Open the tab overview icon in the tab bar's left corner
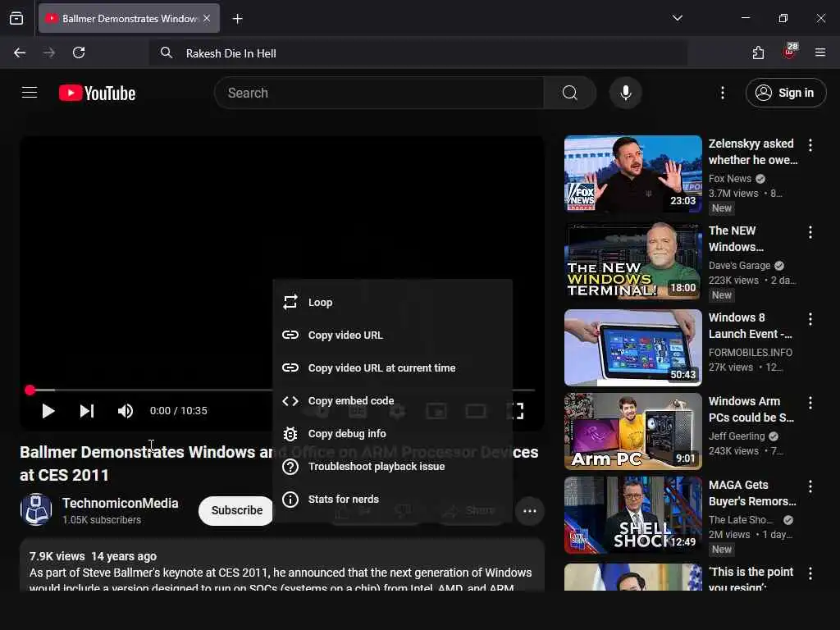Viewport: 840px width, 630px height. [x=16, y=18]
